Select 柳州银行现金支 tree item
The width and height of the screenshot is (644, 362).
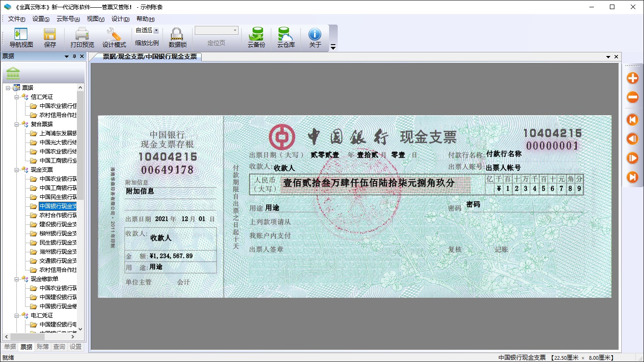(58, 233)
